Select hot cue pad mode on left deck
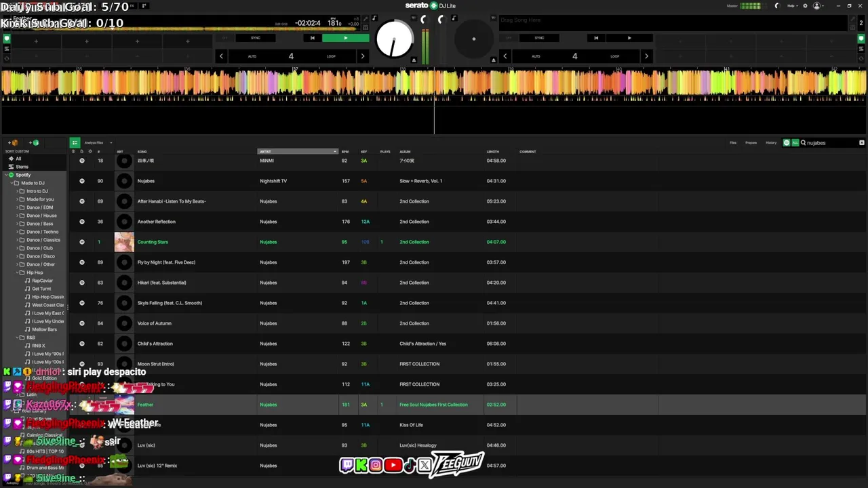This screenshot has width=868, height=488. coord(7,38)
